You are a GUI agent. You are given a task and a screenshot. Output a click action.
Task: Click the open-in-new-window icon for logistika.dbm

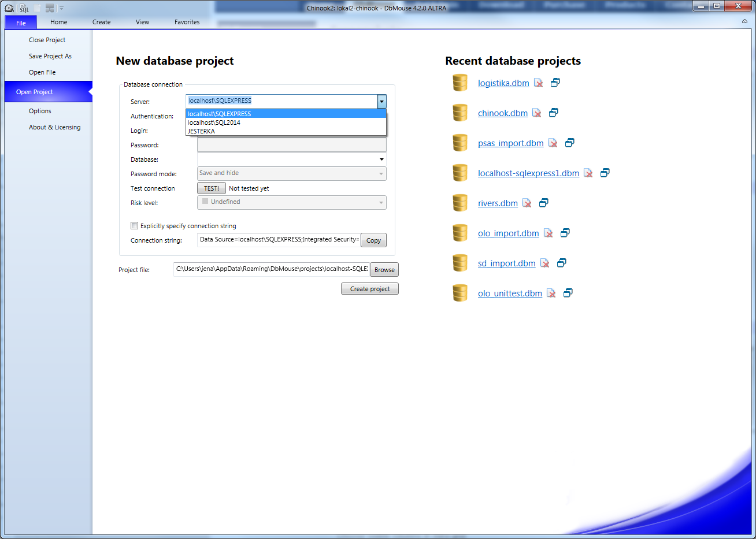(x=555, y=83)
